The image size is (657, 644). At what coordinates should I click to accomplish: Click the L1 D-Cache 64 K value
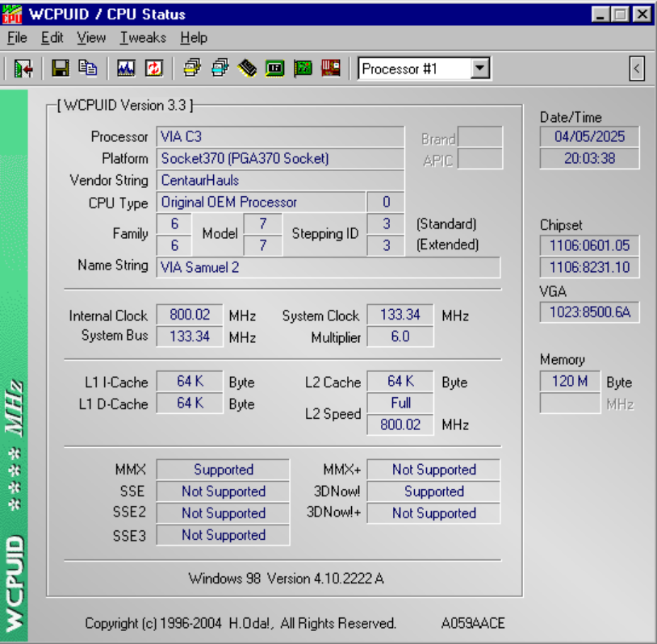click(190, 403)
